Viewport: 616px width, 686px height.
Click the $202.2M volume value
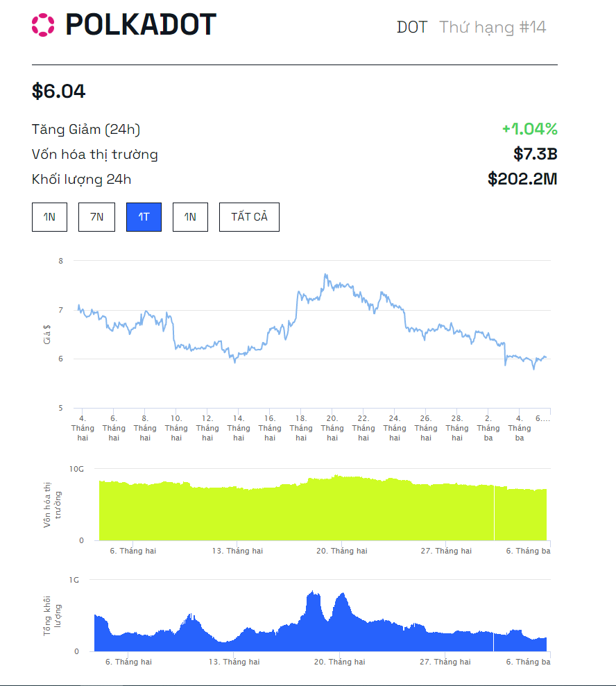522,179
